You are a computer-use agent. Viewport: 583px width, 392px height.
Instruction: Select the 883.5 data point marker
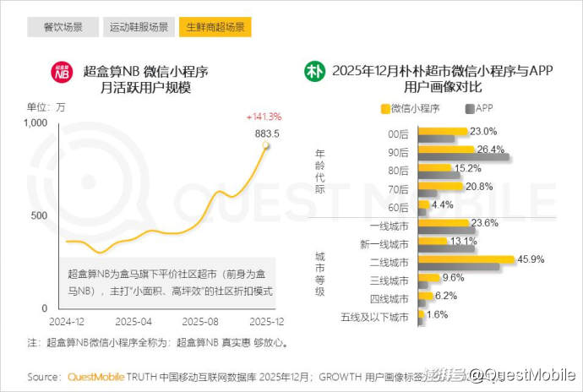click(x=266, y=146)
